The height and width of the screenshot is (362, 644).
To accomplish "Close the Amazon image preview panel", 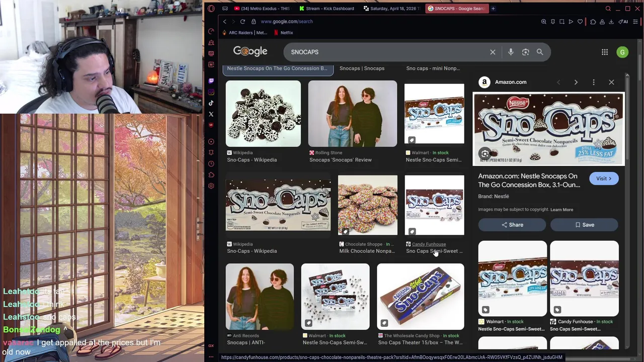I will 611,82.
